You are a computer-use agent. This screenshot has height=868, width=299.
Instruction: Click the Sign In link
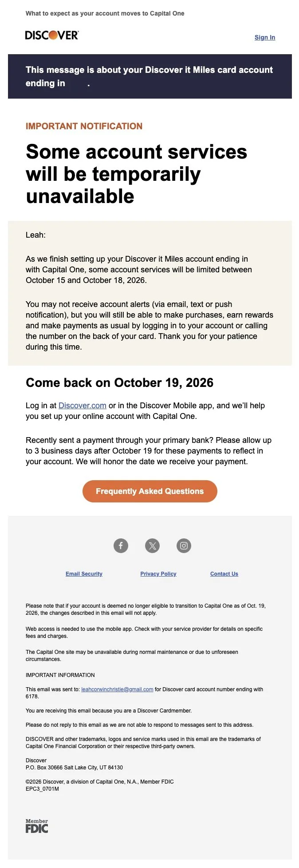click(x=265, y=37)
